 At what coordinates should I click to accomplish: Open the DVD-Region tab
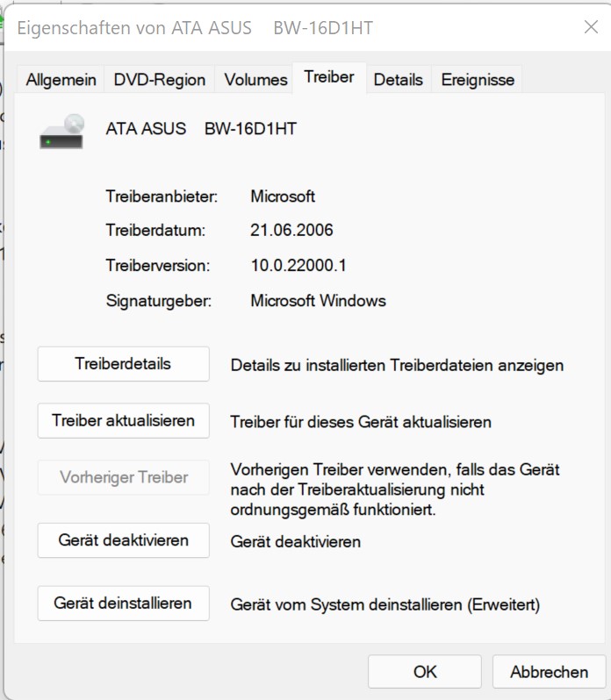coord(160,80)
